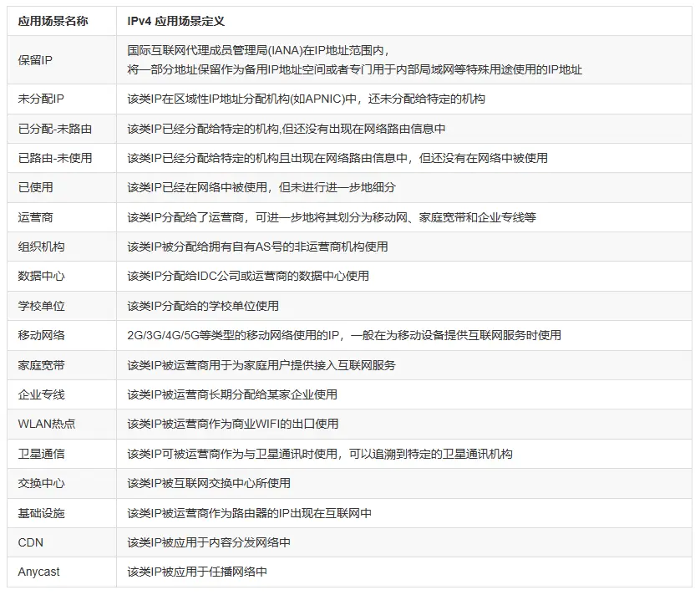Click the definition mentioning '卫星通讯机构'
Viewport: 700px width, 595px height.
(404, 454)
